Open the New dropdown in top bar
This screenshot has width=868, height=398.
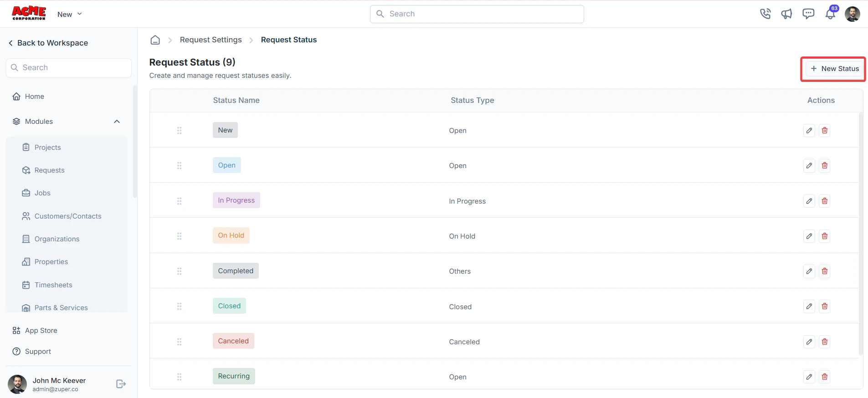[70, 14]
